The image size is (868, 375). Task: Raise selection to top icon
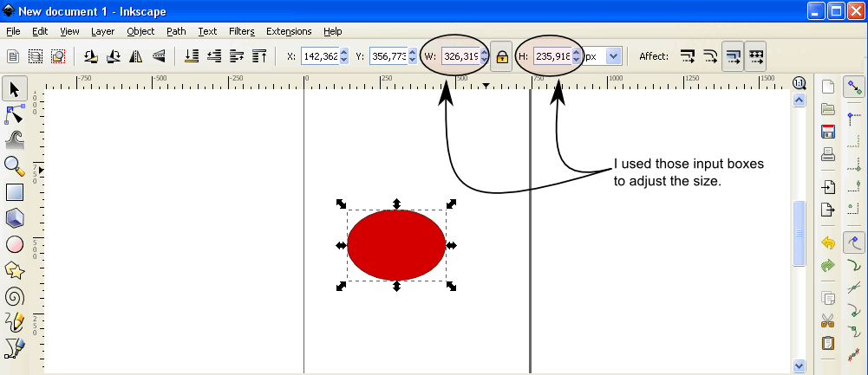click(x=259, y=56)
